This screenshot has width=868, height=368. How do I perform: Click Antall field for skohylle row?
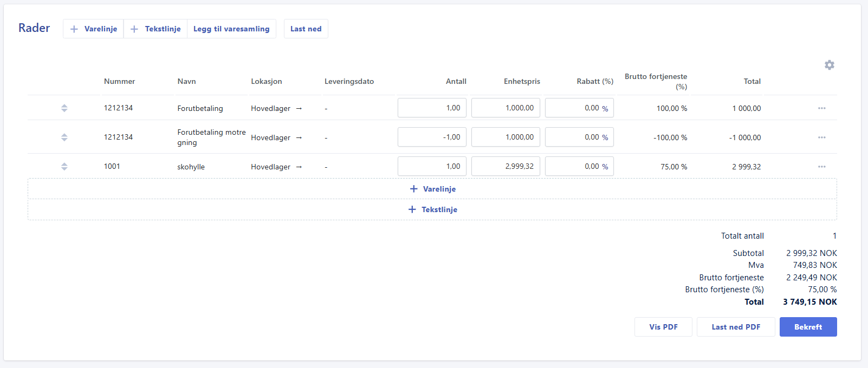click(432, 166)
